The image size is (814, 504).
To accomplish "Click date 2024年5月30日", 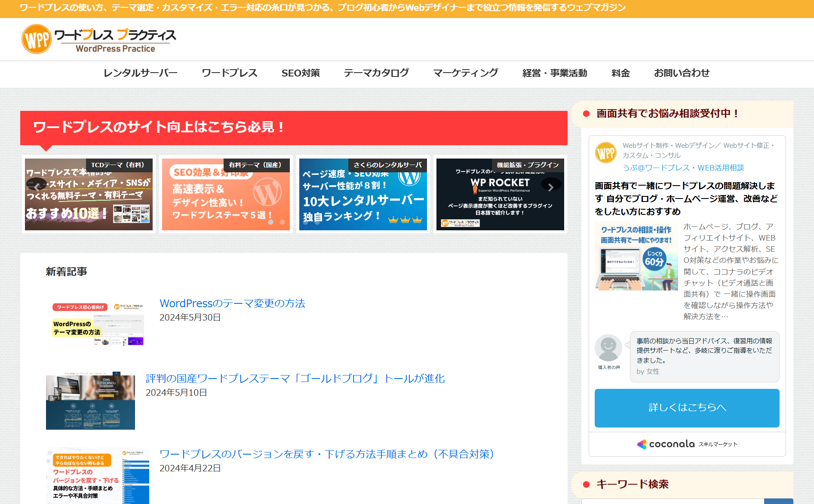I will [190, 318].
